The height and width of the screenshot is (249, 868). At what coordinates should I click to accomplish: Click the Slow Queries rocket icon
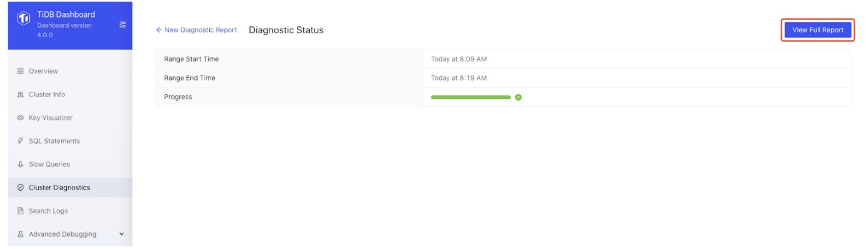pyautogui.click(x=20, y=164)
